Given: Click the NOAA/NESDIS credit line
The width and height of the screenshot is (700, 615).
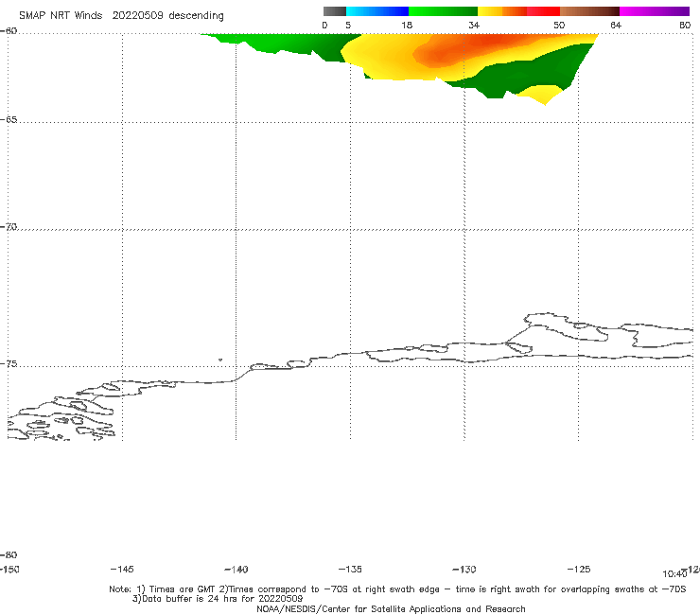Looking at the screenshot, I should coord(391,608).
